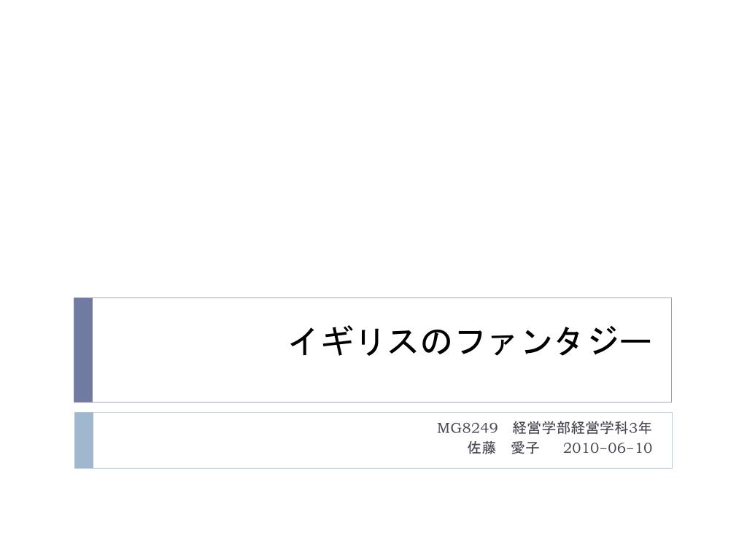Select the light blue accent bar beside subtitle
Viewport: 747px width, 560px height.
pyautogui.click(x=84, y=440)
